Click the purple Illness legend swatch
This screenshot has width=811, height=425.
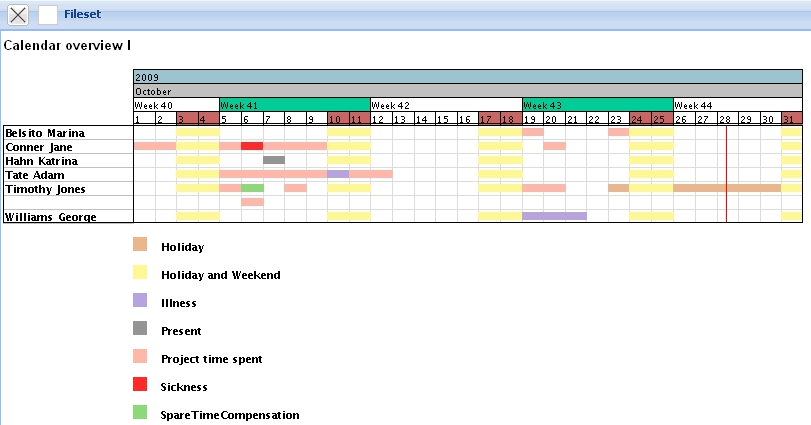point(140,301)
